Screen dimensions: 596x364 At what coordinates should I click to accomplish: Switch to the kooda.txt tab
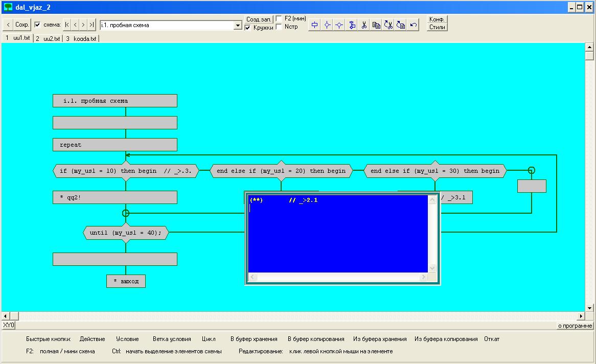tap(81, 38)
